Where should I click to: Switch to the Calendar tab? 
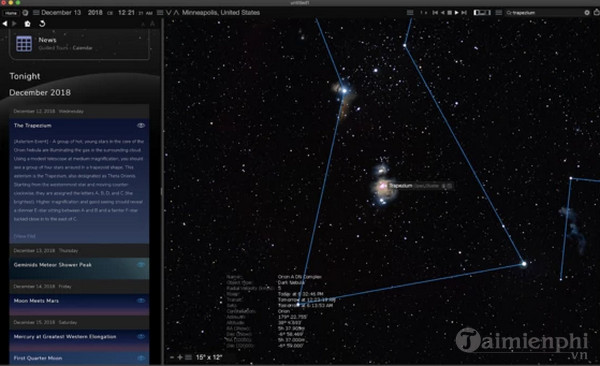[x=82, y=48]
